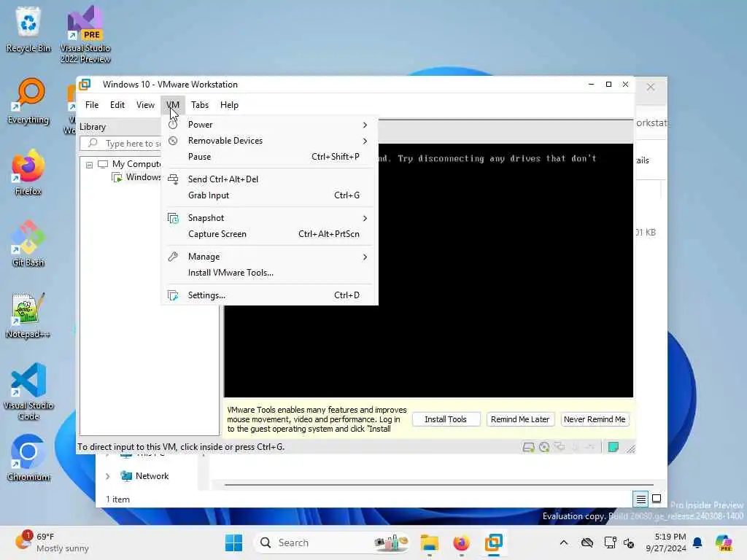The width and height of the screenshot is (747, 560).
Task: Click the Never Remind Me button
Action: click(595, 419)
